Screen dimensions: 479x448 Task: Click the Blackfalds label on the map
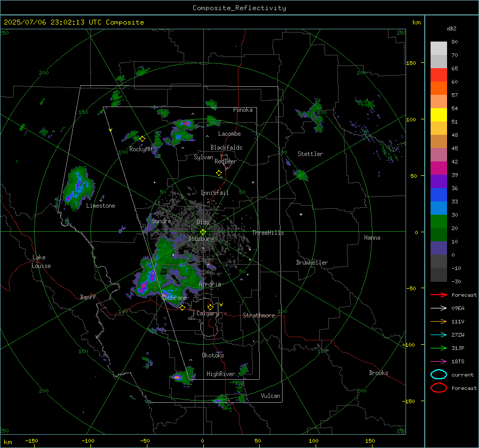click(226, 148)
